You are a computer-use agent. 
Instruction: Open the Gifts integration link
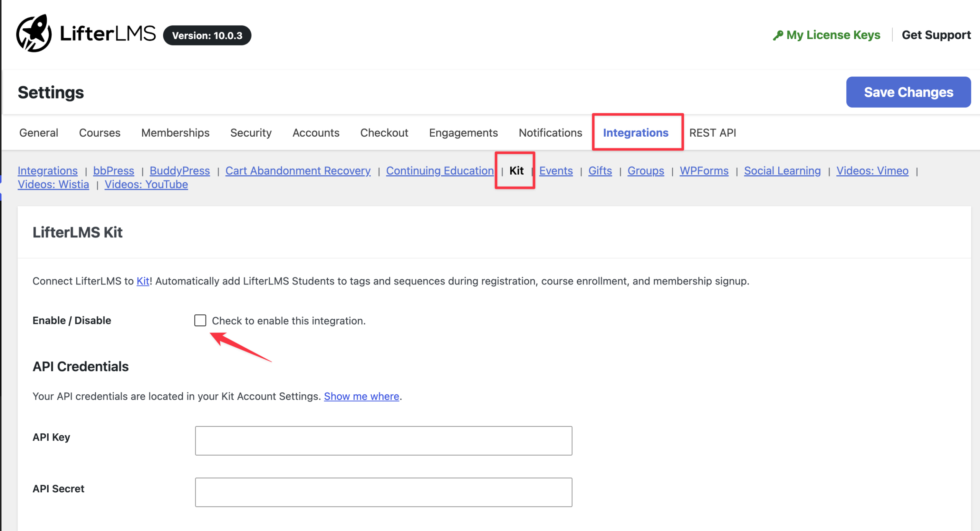(600, 170)
